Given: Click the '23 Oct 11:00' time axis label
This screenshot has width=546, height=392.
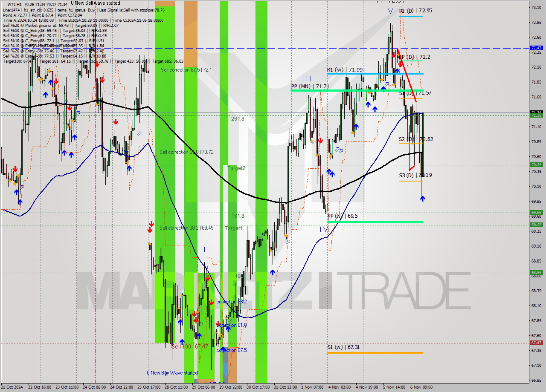Looking at the screenshot, I should click(67, 387).
